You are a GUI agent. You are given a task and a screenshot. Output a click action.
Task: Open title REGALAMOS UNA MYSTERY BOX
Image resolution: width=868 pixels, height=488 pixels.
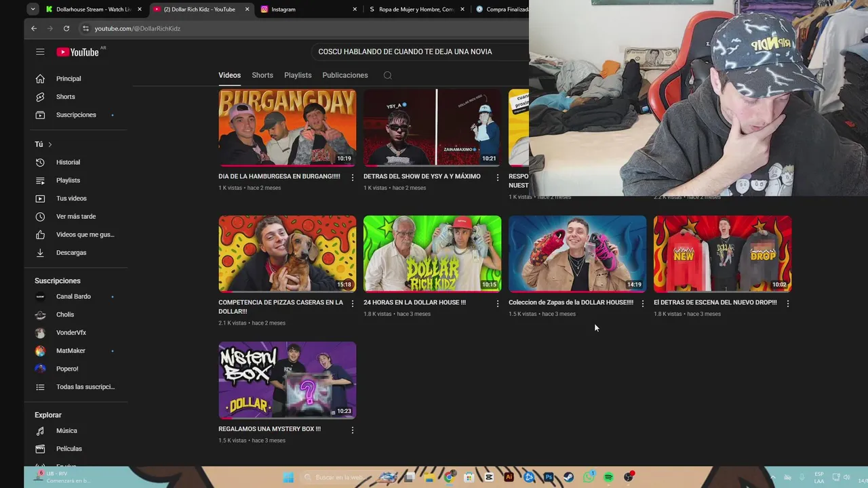[269, 429]
